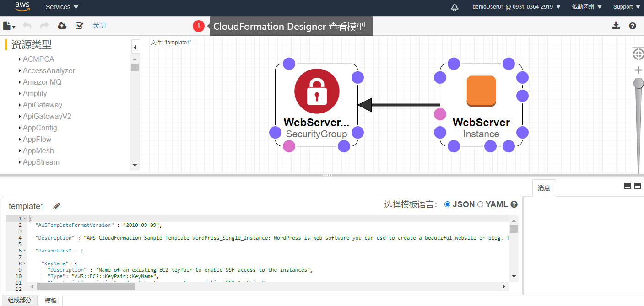
Task: Expand the ApiGatewayV2 resource type
Action: click(x=20, y=116)
